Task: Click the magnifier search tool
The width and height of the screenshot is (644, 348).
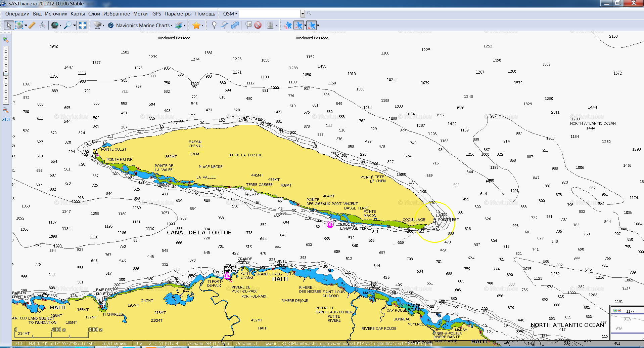Action: pos(68,25)
